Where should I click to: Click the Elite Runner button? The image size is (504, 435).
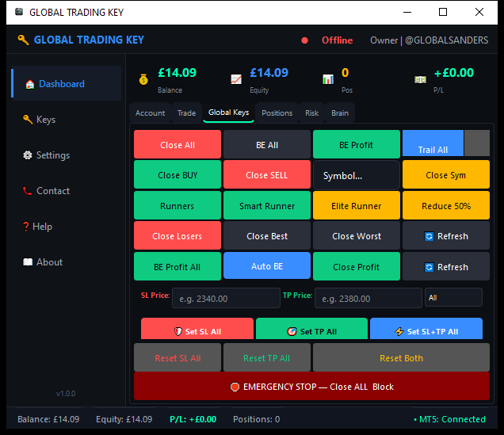(x=356, y=205)
